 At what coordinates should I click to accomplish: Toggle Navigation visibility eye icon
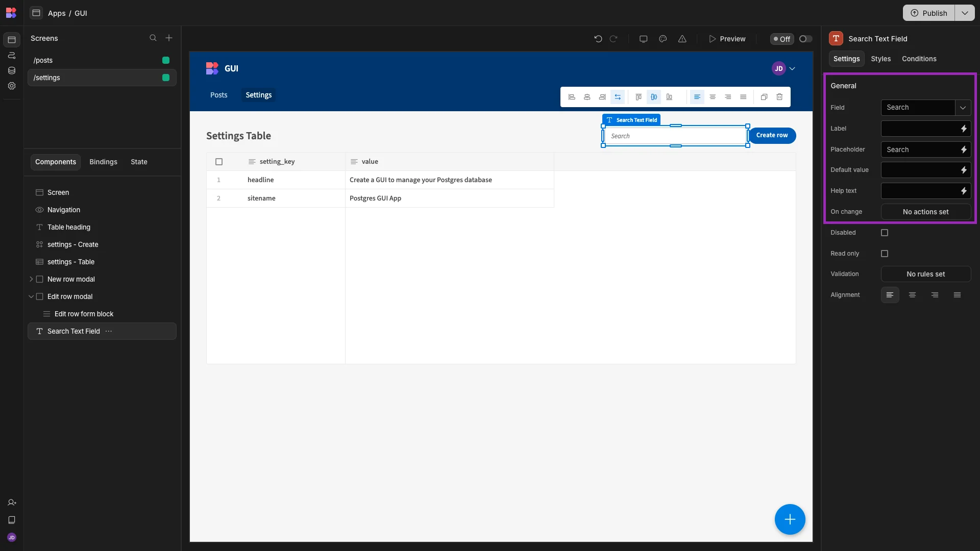39,210
